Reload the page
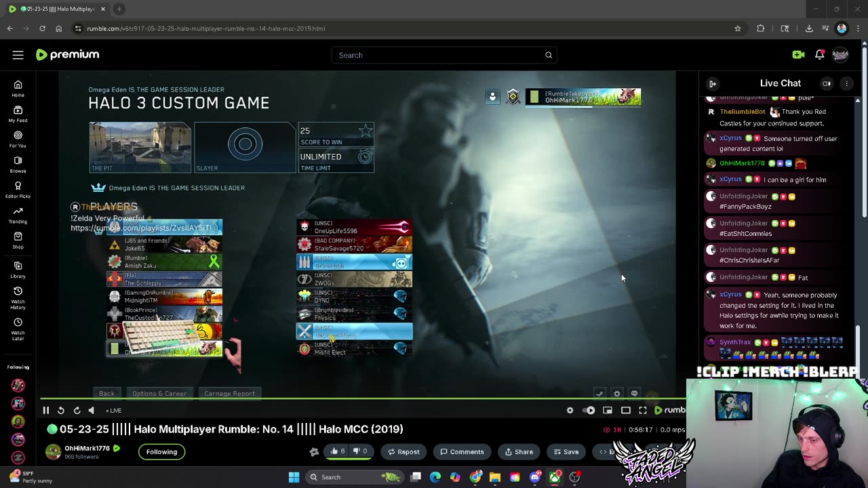 point(42,28)
